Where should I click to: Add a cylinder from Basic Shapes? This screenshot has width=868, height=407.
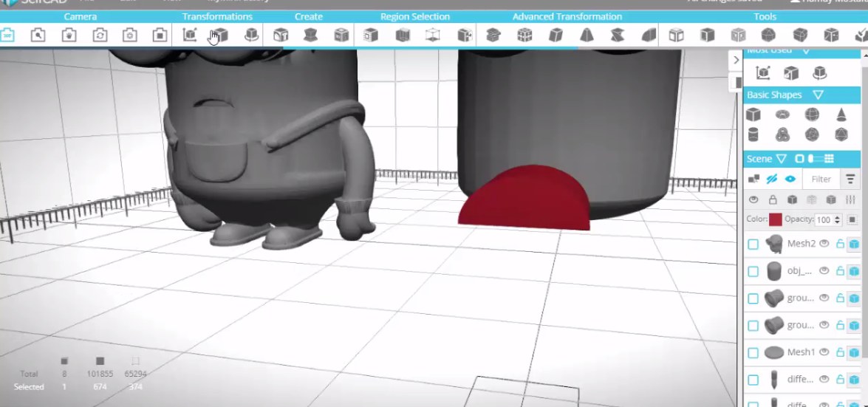tap(753, 134)
